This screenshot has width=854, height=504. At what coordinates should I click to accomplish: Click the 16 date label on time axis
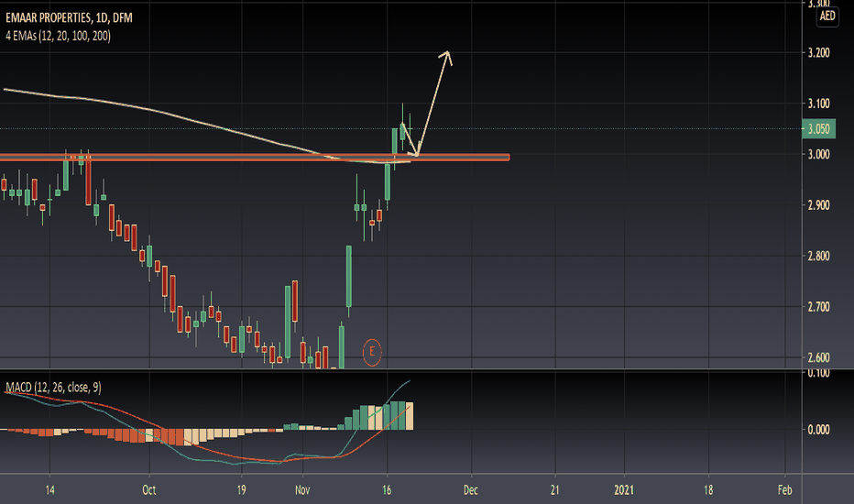pos(387,490)
